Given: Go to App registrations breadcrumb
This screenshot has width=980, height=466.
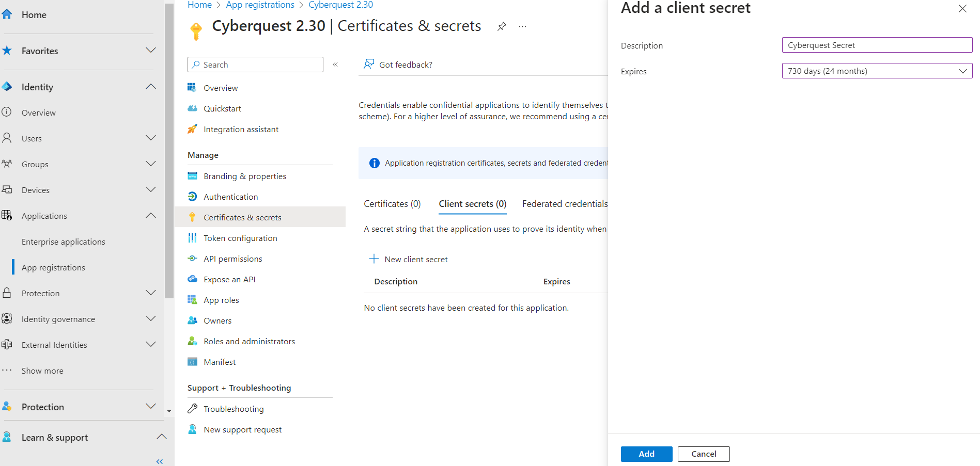Looking at the screenshot, I should click(260, 5).
